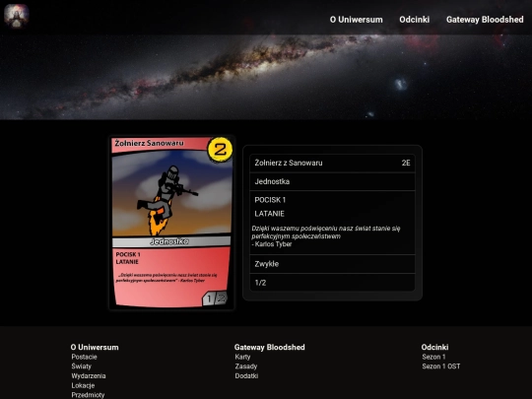Select the LATANIE ability text

[x=269, y=214]
